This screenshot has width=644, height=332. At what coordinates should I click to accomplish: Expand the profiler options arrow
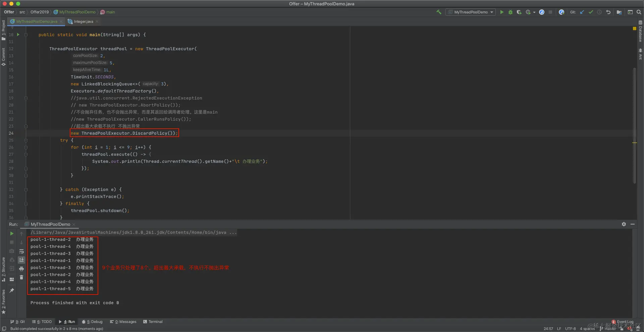(534, 12)
